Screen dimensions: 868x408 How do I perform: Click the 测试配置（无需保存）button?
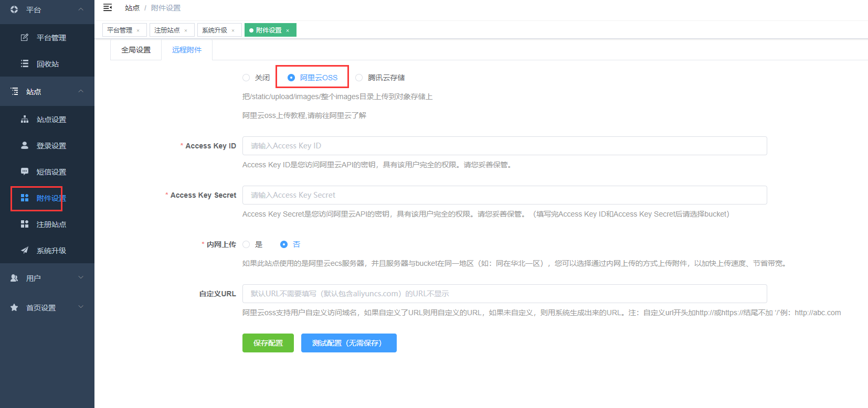tap(348, 343)
